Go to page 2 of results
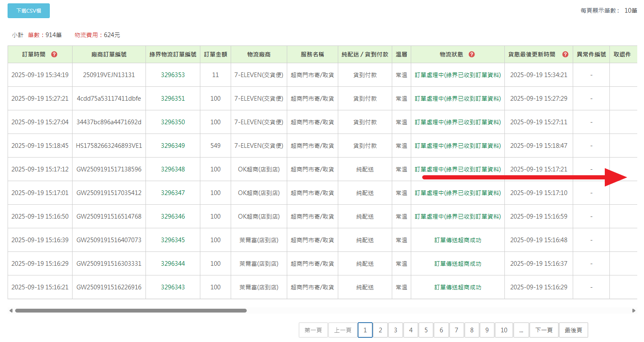This screenshot has width=644, height=342. pyautogui.click(x=380, y=330)
